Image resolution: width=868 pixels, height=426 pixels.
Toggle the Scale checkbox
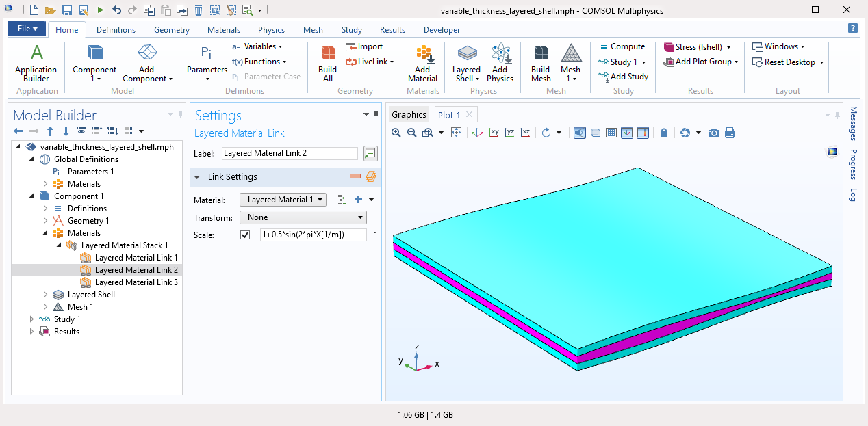[246, 235]
